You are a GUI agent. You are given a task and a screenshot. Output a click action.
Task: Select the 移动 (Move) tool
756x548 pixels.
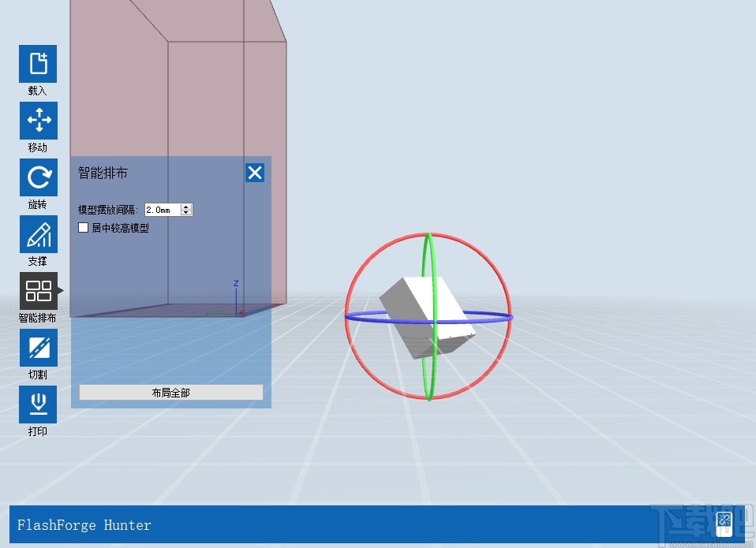point(37,121)
